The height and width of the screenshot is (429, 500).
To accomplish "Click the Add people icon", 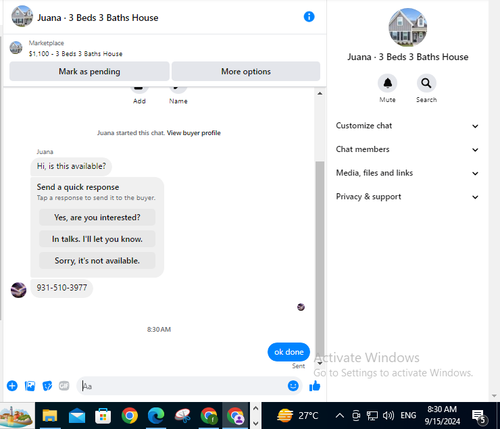I will tap(139, 89).
